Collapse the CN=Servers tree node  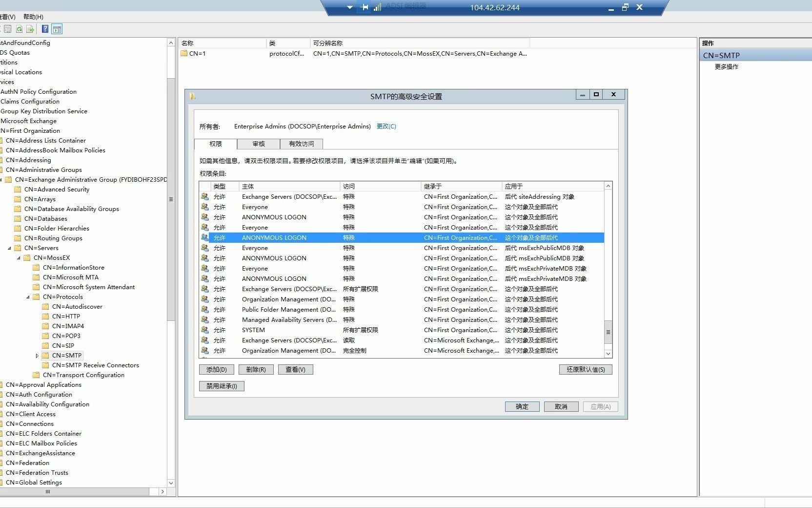9,248
